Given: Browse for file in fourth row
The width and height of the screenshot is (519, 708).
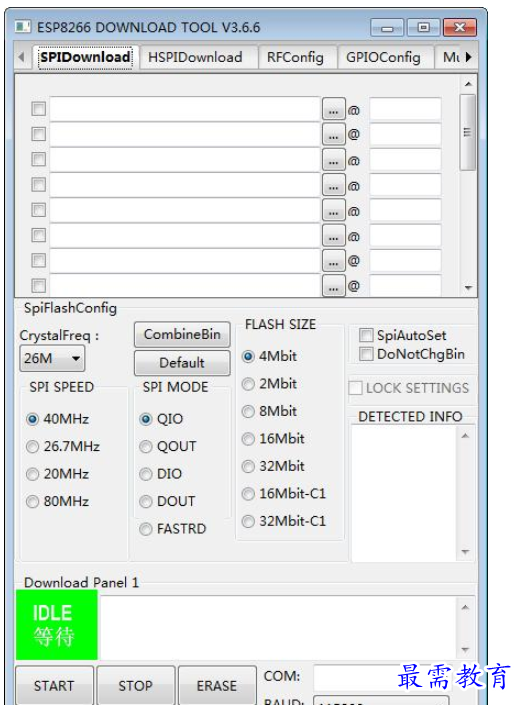Looking at the screenshot, I should point(334,185).
